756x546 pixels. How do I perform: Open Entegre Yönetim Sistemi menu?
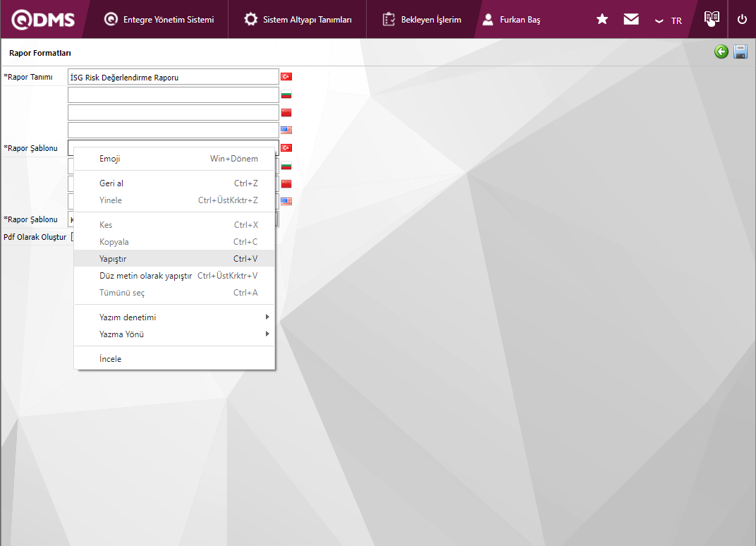[x=159, y=20]
